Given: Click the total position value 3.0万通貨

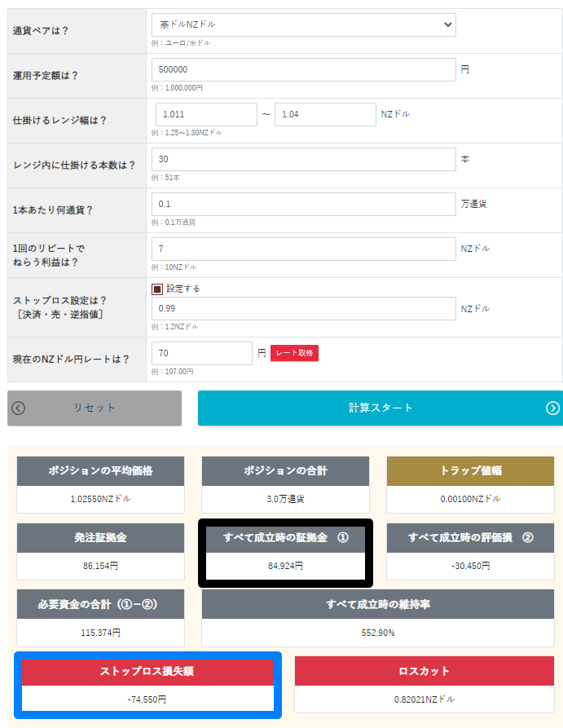Looking at the screenshot, I should 285,499.
